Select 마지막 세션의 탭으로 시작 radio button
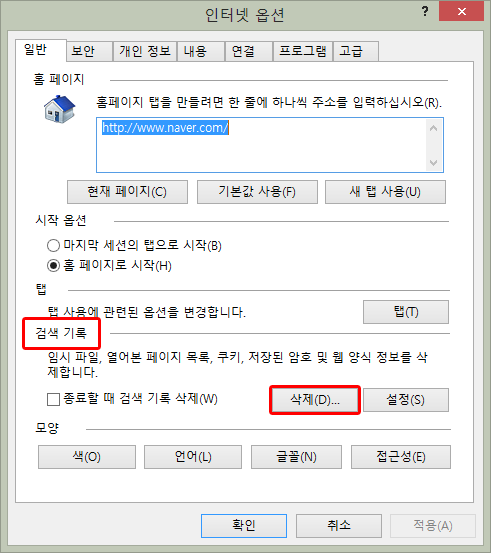Screen dimensions: 491x553 click(53, 245)
